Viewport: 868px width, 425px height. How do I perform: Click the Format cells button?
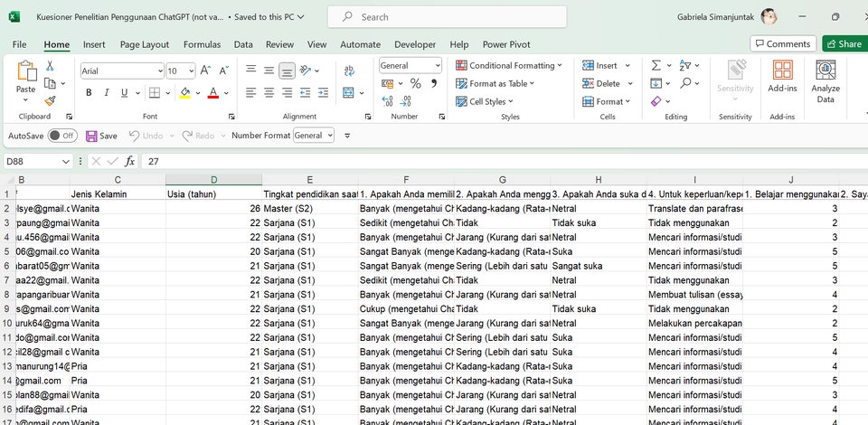click(606, 101)
